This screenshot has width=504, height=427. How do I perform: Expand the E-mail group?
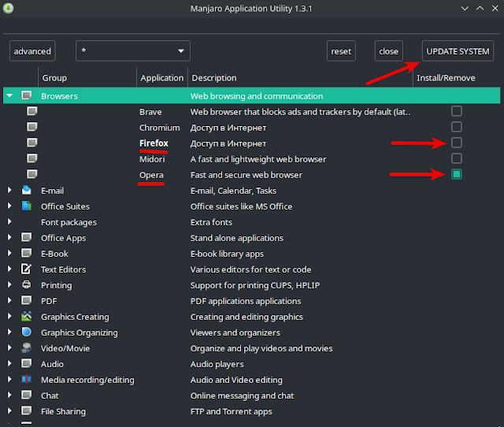click(x=9, y=190)
